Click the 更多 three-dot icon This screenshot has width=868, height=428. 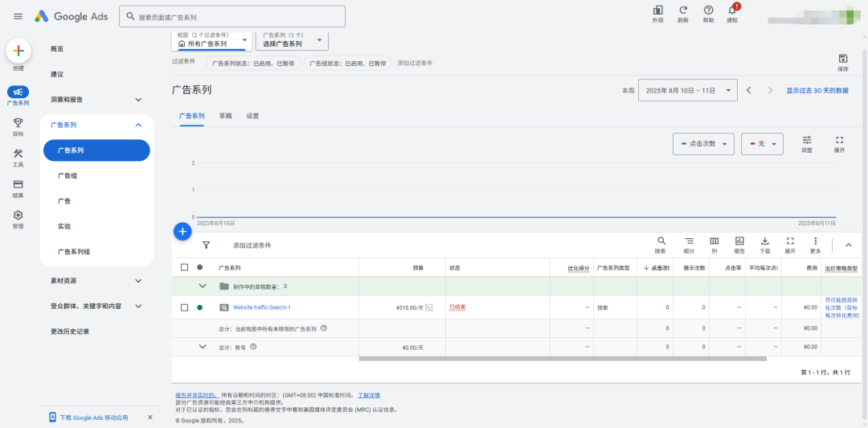(816, 241)
